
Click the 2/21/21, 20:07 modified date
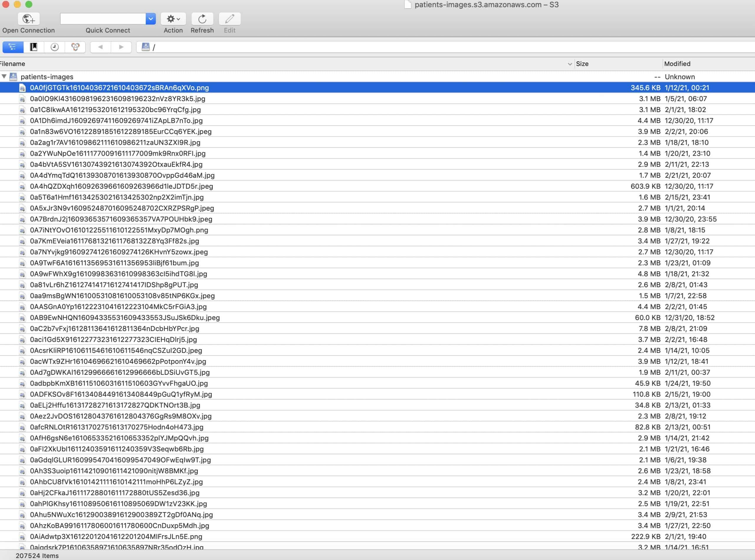click(687, 175)
